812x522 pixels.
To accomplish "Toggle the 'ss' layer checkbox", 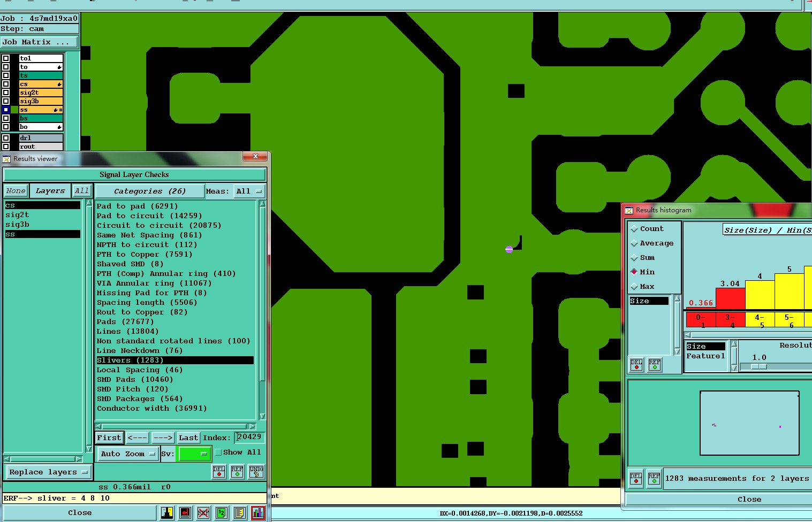I will [x=6, y=110].
